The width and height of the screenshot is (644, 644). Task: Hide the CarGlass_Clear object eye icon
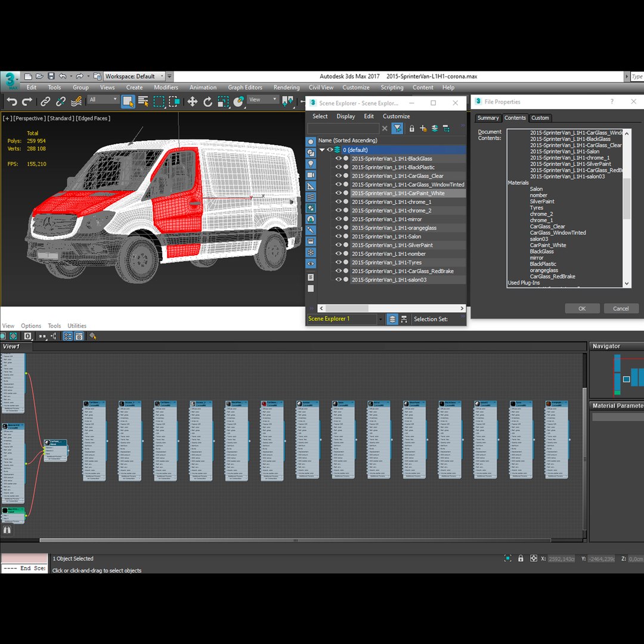point(339,176)
